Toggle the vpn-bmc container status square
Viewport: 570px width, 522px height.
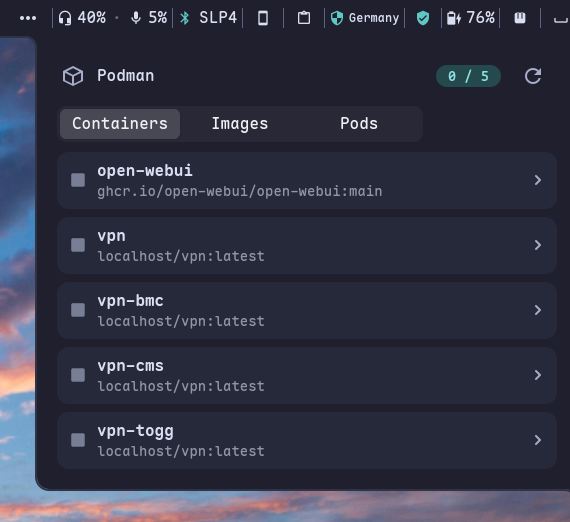pos(78,310)
